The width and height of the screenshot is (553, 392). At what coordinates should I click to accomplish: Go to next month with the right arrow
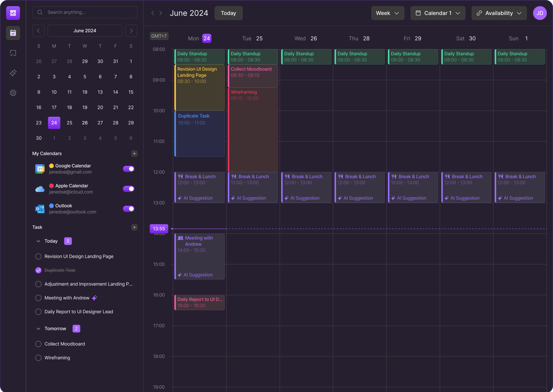[x=131, y=30]
